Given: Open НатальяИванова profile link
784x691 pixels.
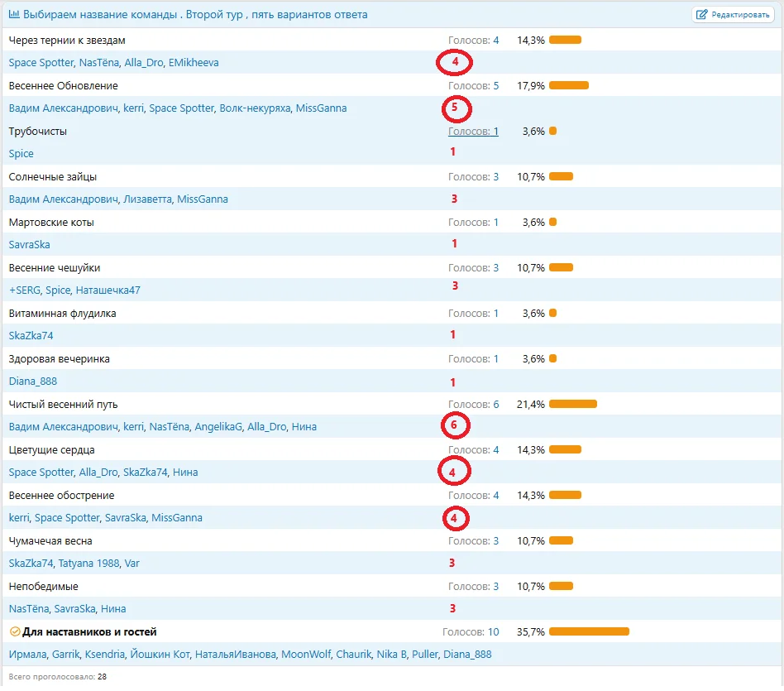Looking at the screenshot, I should pos(235,655).
